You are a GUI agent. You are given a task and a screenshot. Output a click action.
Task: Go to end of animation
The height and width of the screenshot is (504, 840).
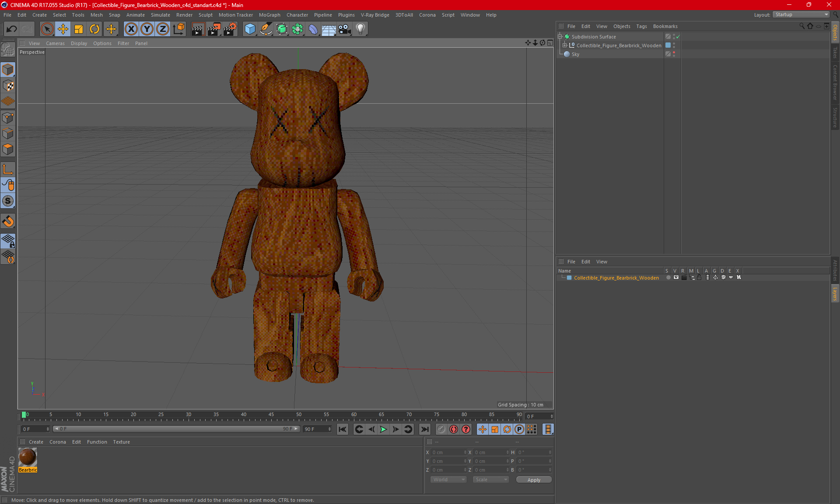click(424, 429)
